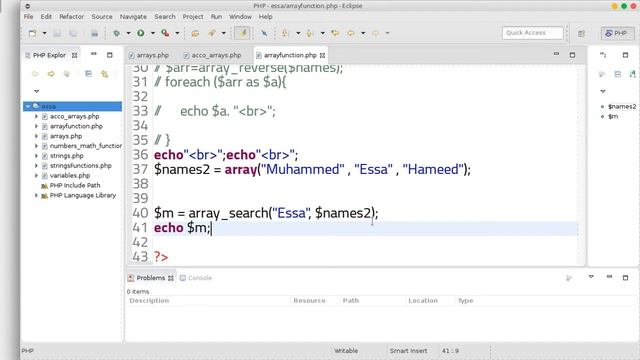Click the green Run icon
The image size is (640, 360).
141,33
